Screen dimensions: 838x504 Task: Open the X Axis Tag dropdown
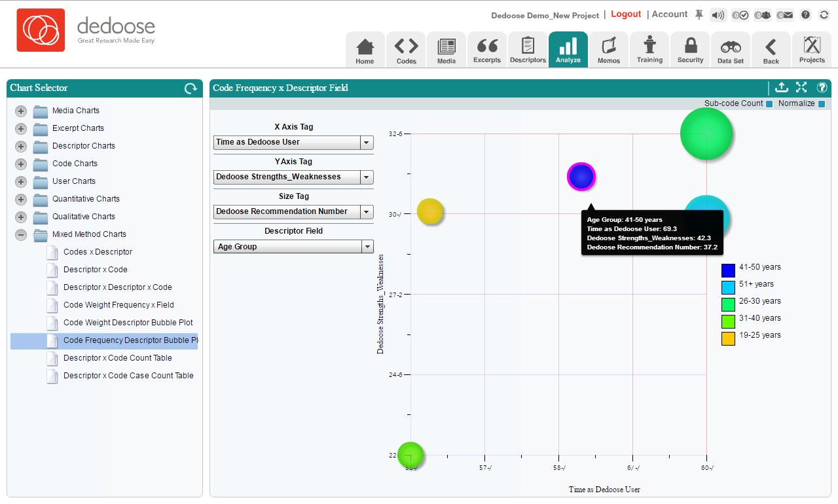367,142
